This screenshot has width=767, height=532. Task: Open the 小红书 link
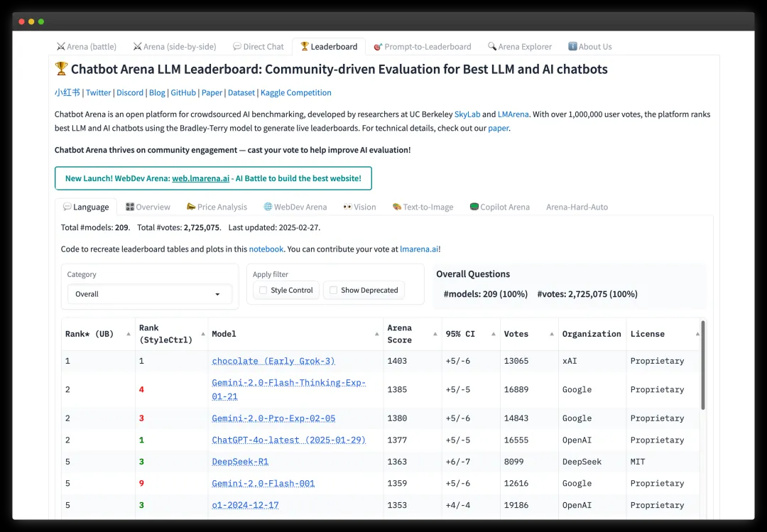coord(67,92)
